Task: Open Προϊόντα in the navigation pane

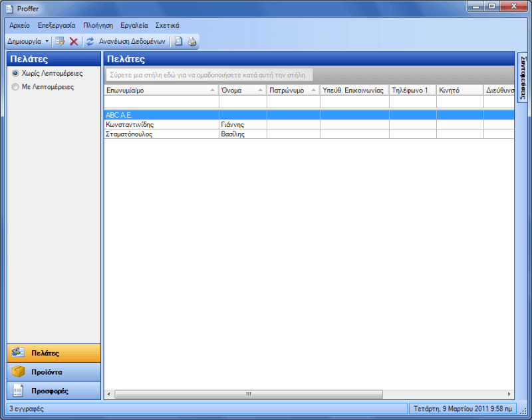Action: [54, 371]
